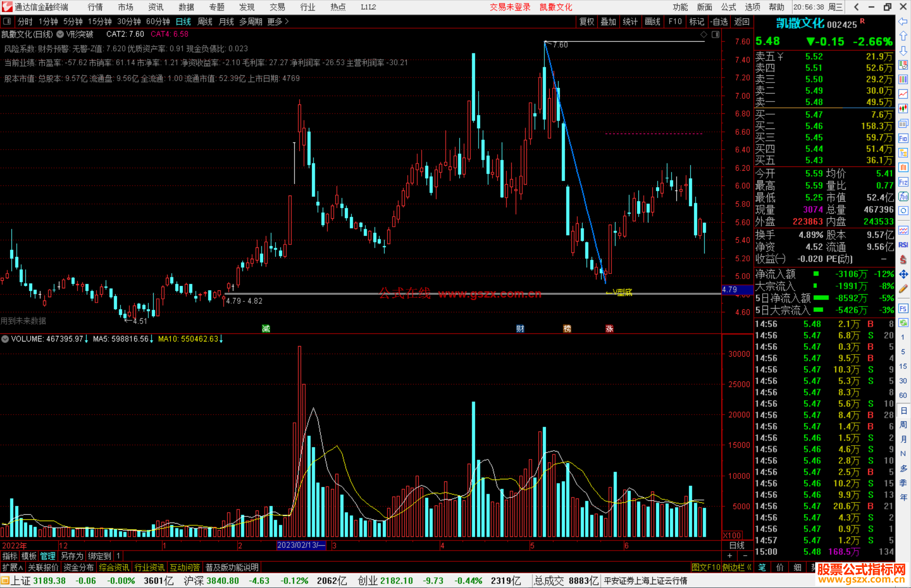Image resolution: width=911 pixels, height=588 pixels.
Task: Click the circle sidebar icon
Action: click(903, 211)
